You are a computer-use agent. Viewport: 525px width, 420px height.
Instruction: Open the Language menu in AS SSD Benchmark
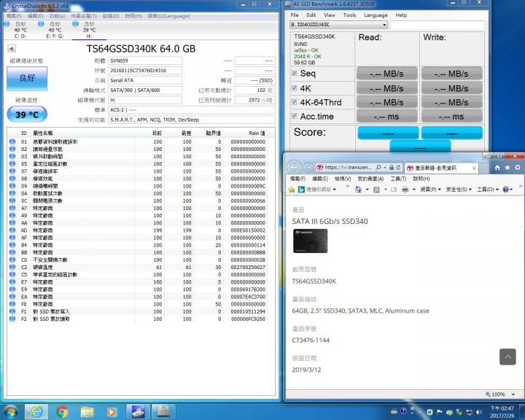[x=376, y=15]
